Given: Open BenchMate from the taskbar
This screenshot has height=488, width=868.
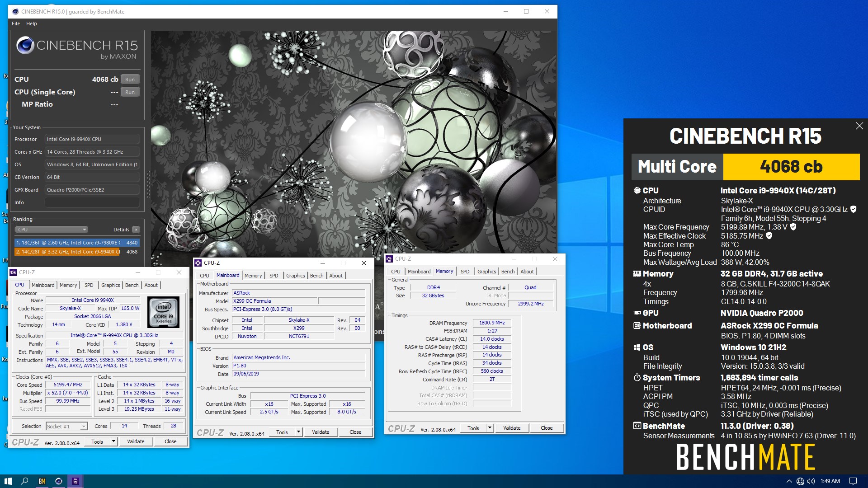Looking at the screenshot, I should coord(42,481).
